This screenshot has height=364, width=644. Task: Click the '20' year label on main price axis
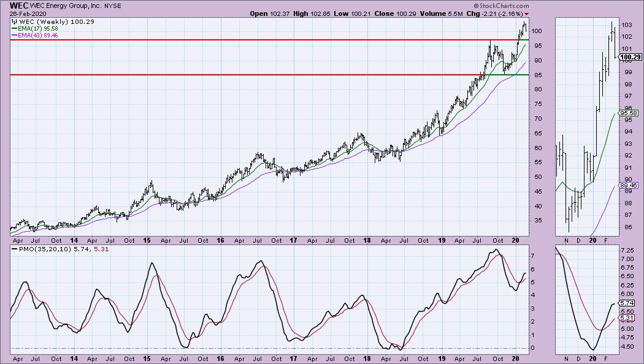515,240
